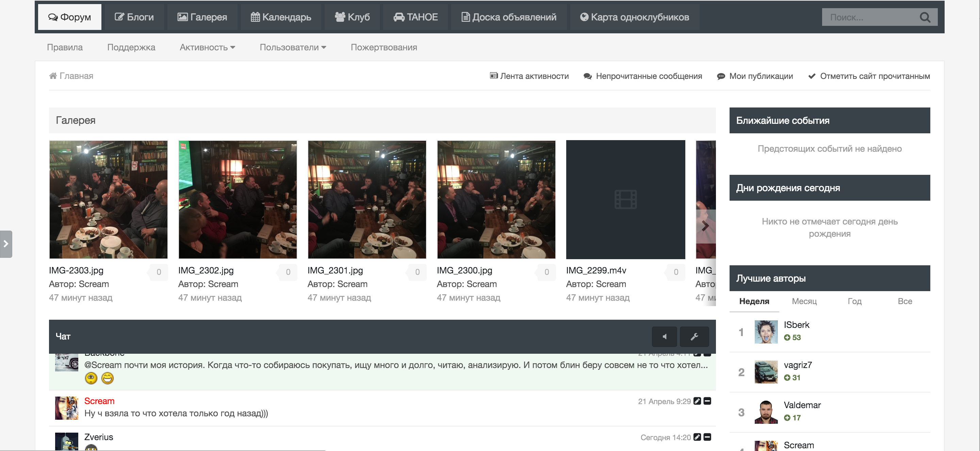Edit Zverius's chat message
This screenshot has height=451, width=980.
coord(697,437)
